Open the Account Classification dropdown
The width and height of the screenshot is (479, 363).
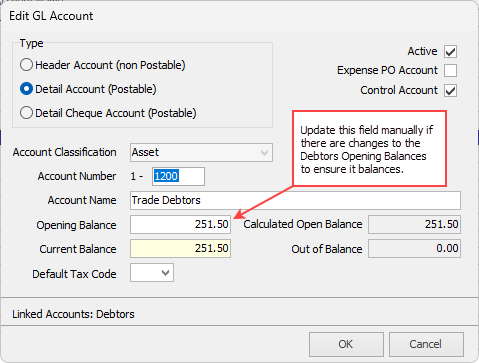point(201,153)
